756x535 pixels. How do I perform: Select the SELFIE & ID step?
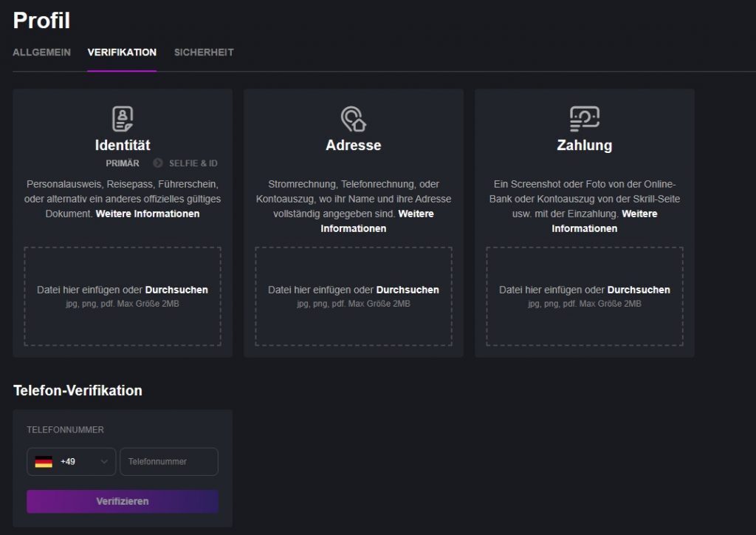(x=193, y=163)
